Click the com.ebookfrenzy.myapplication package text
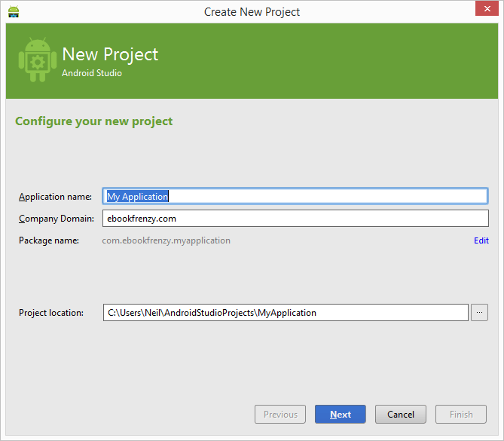This screenshot has height=441, width=504. pyautogui.click(x=166, y=240)
